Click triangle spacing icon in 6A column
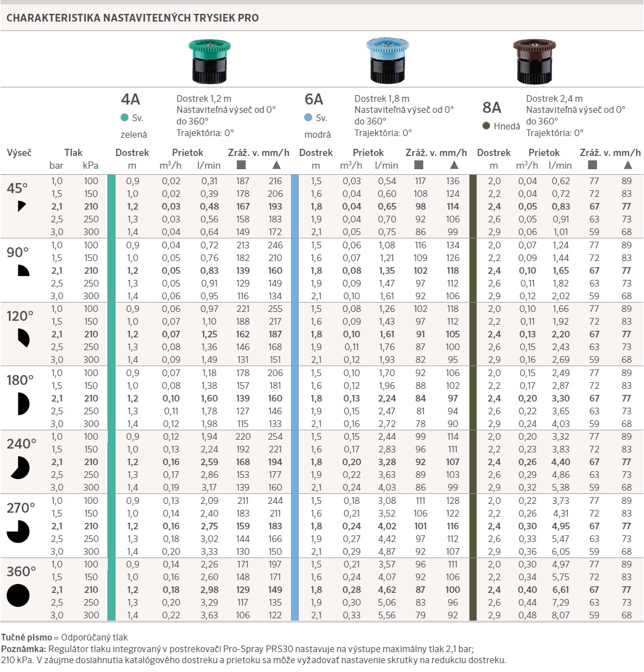This screenshot has width=644, height=672. [x=454, y=165]
